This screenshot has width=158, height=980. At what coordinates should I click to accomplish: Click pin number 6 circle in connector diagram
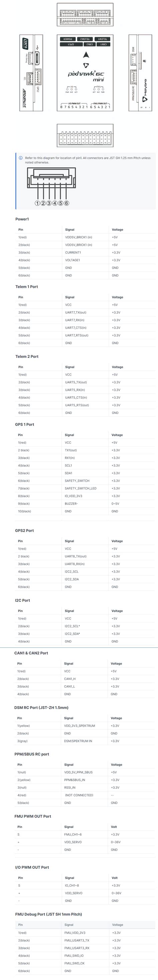click(x=66, y=203)
